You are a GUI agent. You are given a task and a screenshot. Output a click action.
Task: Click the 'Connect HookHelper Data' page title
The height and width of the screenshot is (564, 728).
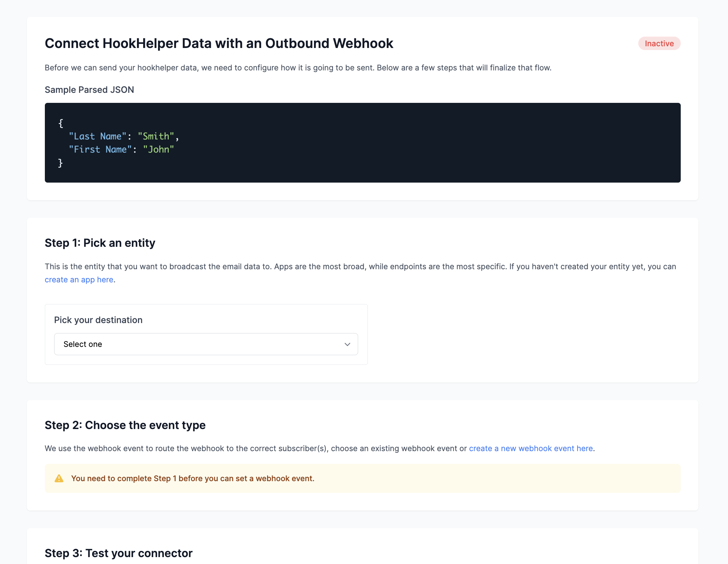pyautogui.click(x=219, y=43)
